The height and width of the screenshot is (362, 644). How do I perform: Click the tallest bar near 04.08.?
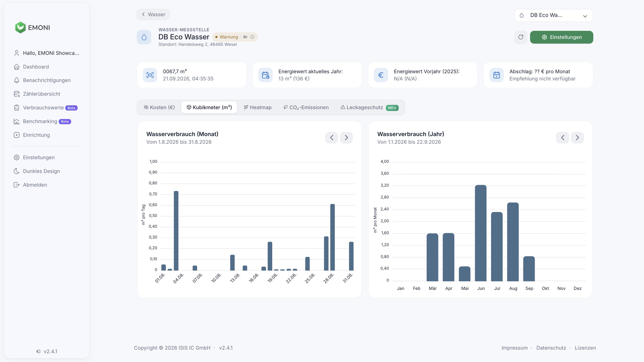click(176, 231)
